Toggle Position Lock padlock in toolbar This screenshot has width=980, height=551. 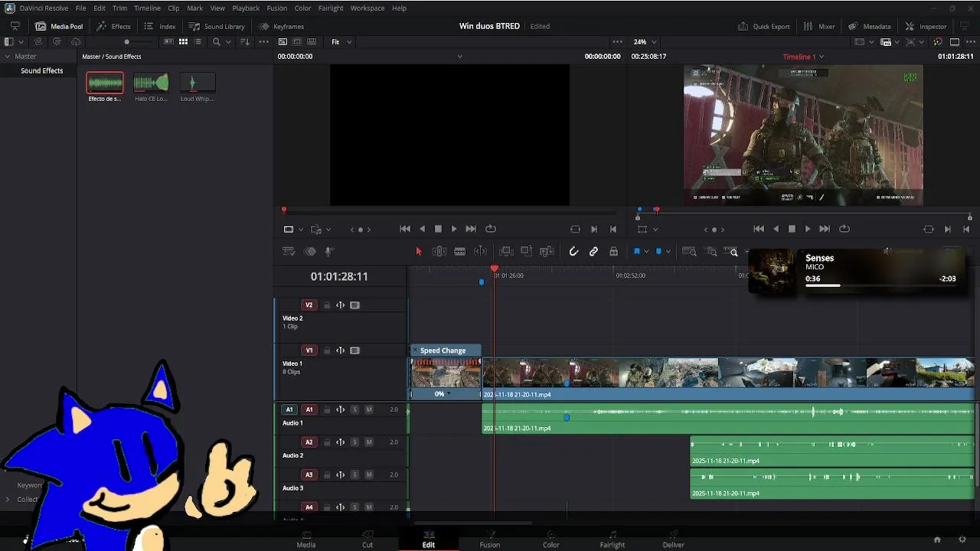pyautogui.click(x=613, y=251)
